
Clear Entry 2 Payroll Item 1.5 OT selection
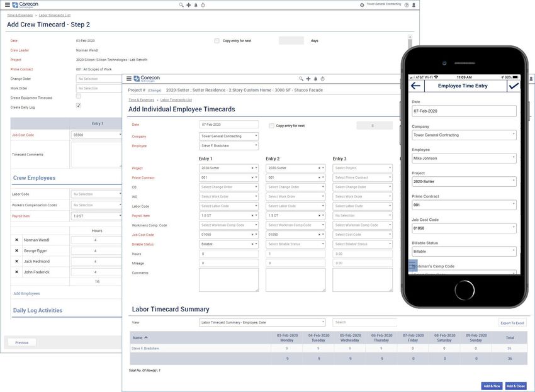pos(319,216)
